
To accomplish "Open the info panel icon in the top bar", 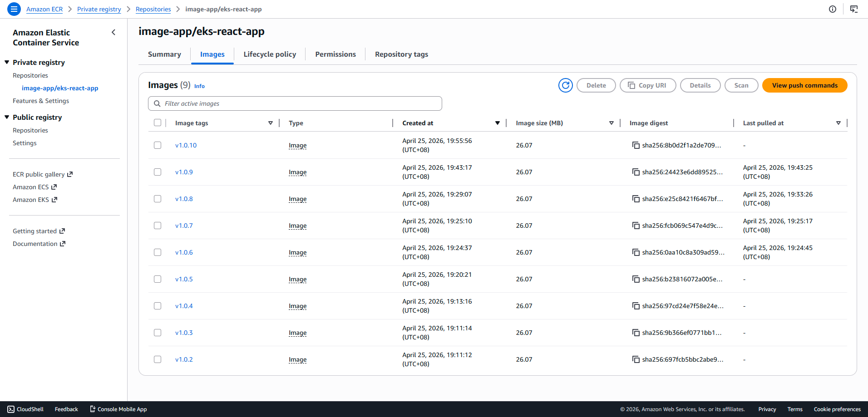I will [x=833, y=9].
